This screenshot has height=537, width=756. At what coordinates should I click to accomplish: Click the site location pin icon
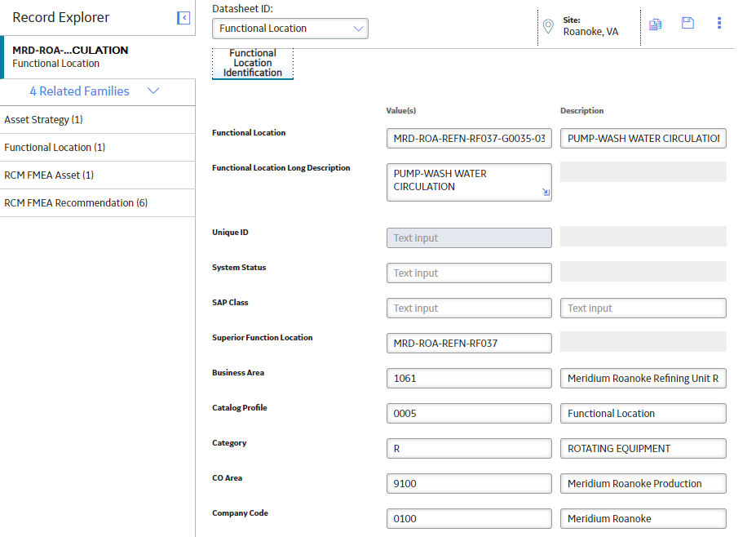pyautogui.click(x=548, y=26)
